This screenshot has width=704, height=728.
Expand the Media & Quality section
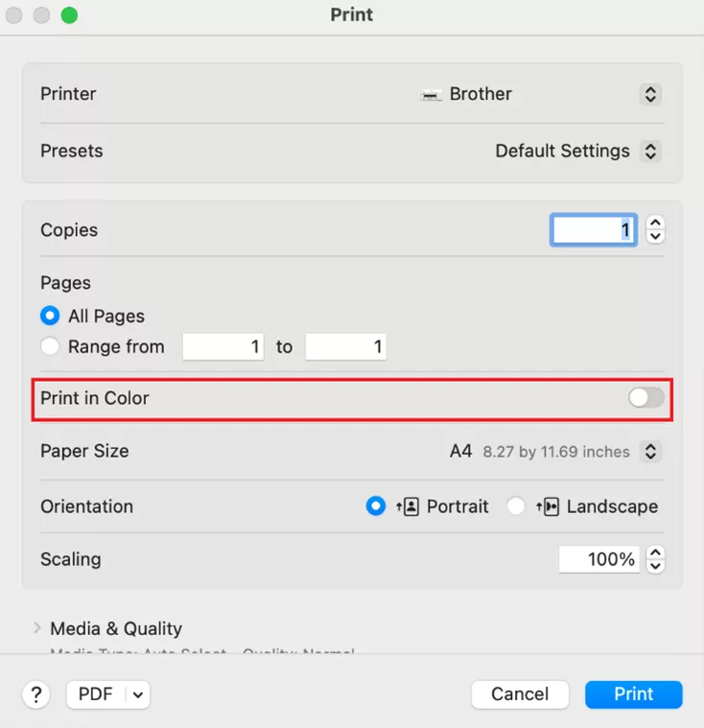click(x=37, y=628)
